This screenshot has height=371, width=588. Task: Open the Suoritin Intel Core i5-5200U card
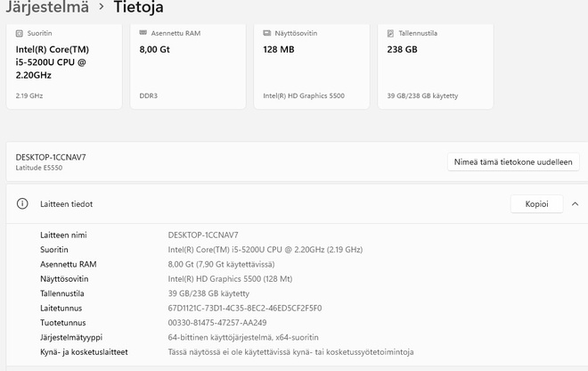pos(64,66)
